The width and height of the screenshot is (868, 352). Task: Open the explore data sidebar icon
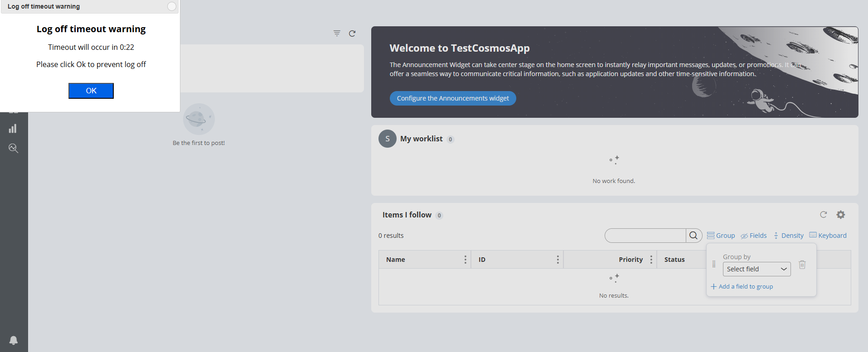[x=13, y=148]
